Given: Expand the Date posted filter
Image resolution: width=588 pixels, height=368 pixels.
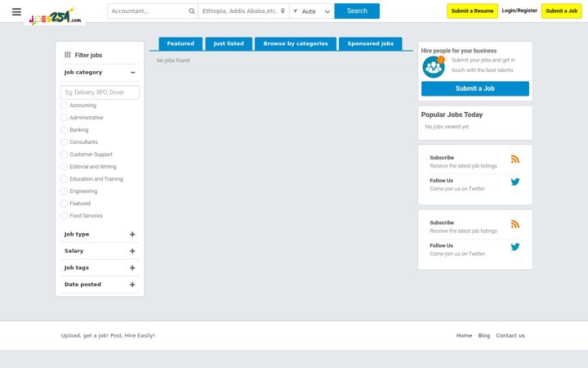Looking at the screenshot, I should [x=132, y=285].
